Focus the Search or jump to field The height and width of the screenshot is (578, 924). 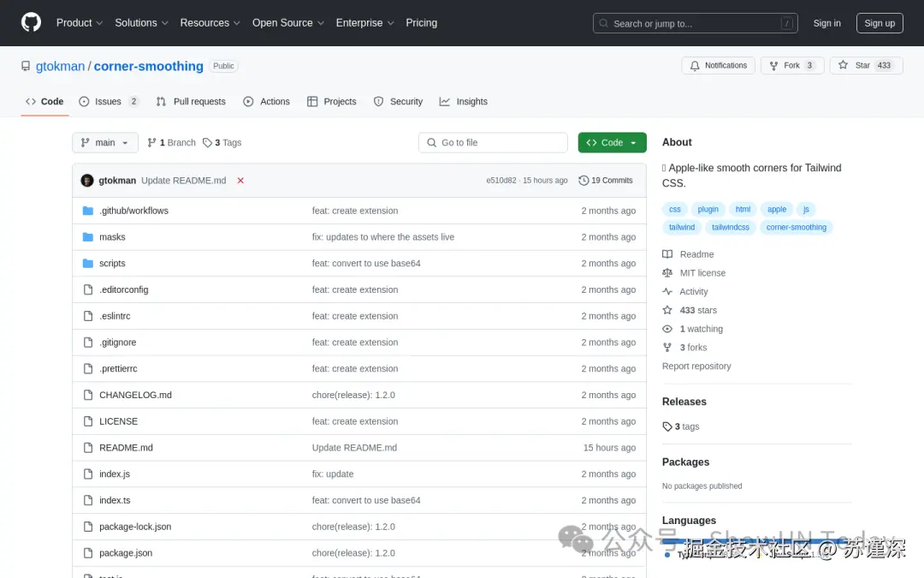point(696,24)
